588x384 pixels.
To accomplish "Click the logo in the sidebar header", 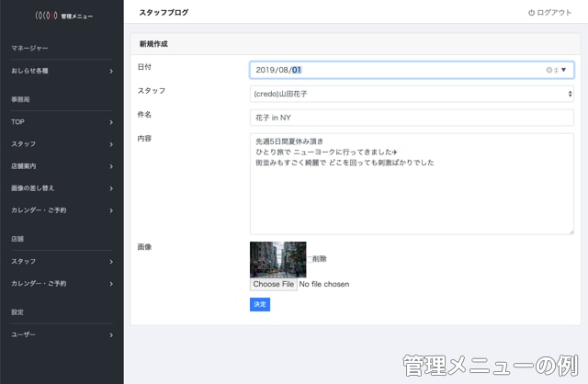I will click(x=63, y=16).
